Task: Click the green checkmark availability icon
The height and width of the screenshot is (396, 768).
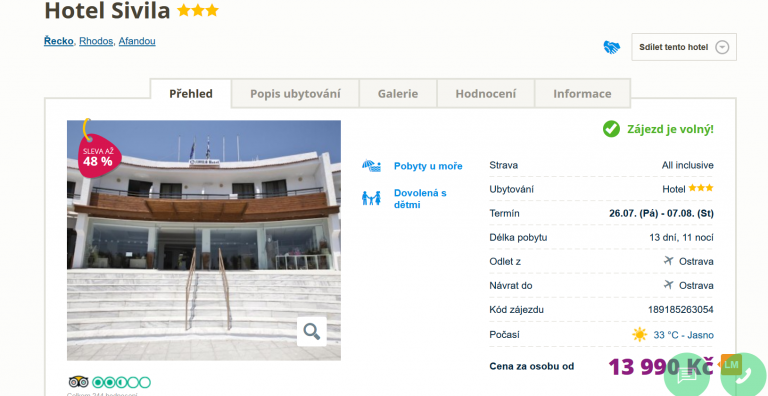Action: [x=611, y=129]
